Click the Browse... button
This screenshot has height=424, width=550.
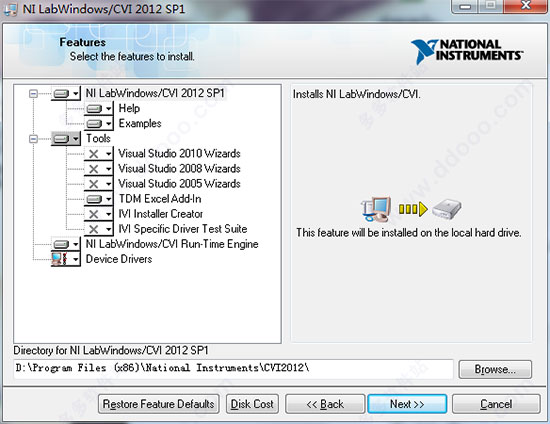(495, 369)
